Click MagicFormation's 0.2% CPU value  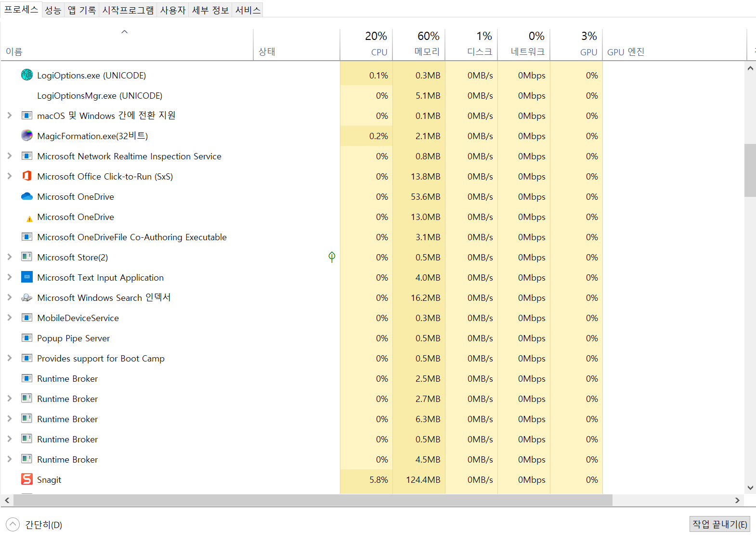click(x=378, y=136)
